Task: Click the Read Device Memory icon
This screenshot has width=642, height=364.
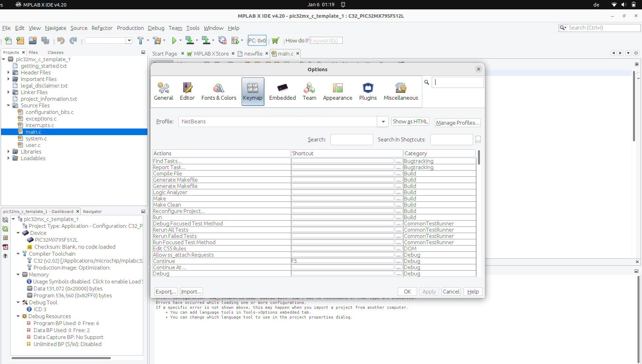Action: pyautogui.click(x=206, y=41)
